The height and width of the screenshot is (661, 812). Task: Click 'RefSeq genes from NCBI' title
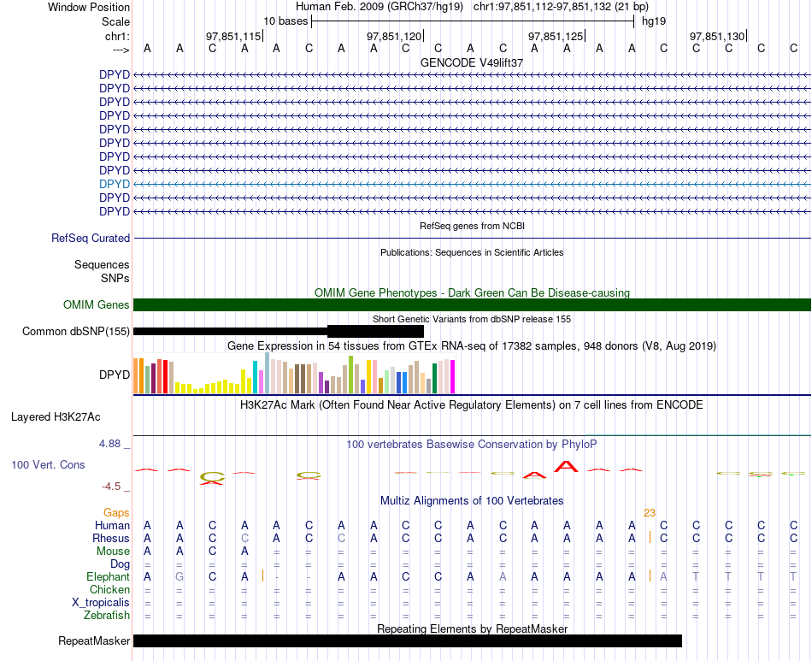click(473, 226)
